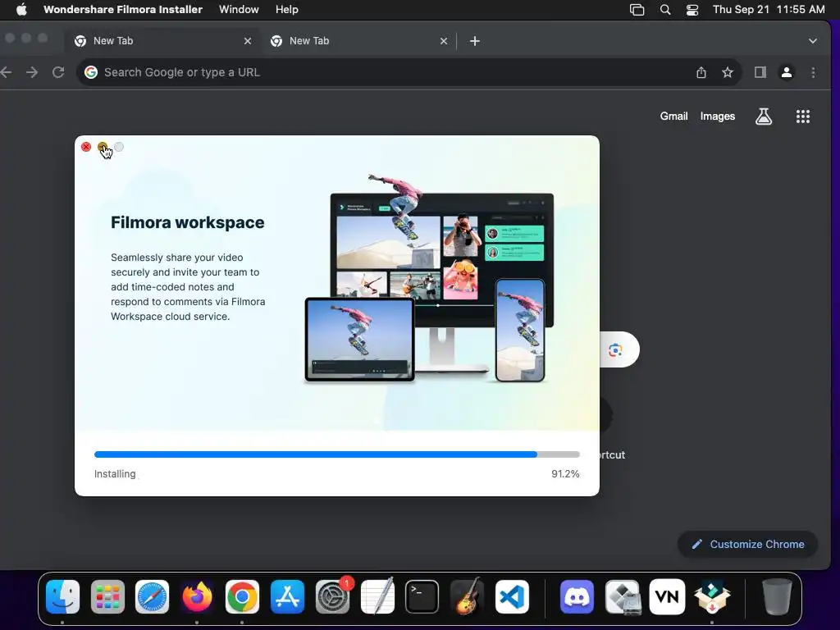The image size is (840, 630).
Task: Open Wondershare Filmora Installer app menu
Action: tap(123, 10)
